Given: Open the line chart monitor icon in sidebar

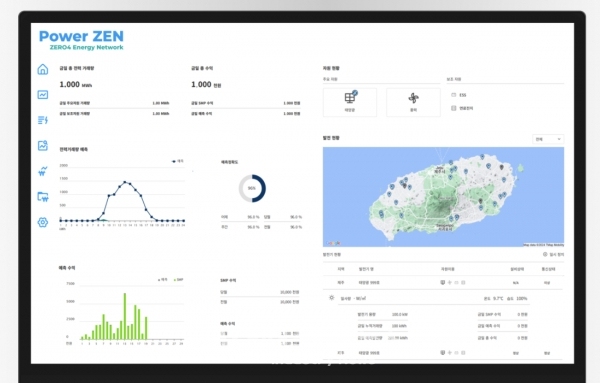Looking at the screenshot, I should click(43, 95).
